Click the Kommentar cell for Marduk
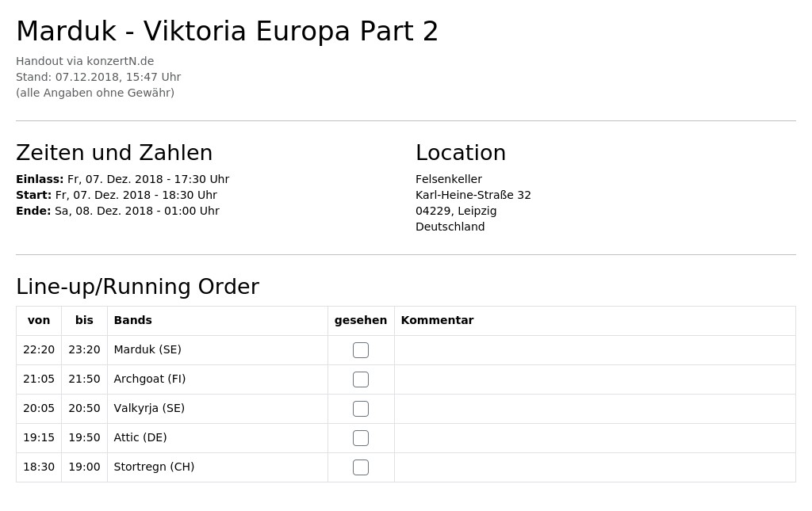 pos(595,350)
